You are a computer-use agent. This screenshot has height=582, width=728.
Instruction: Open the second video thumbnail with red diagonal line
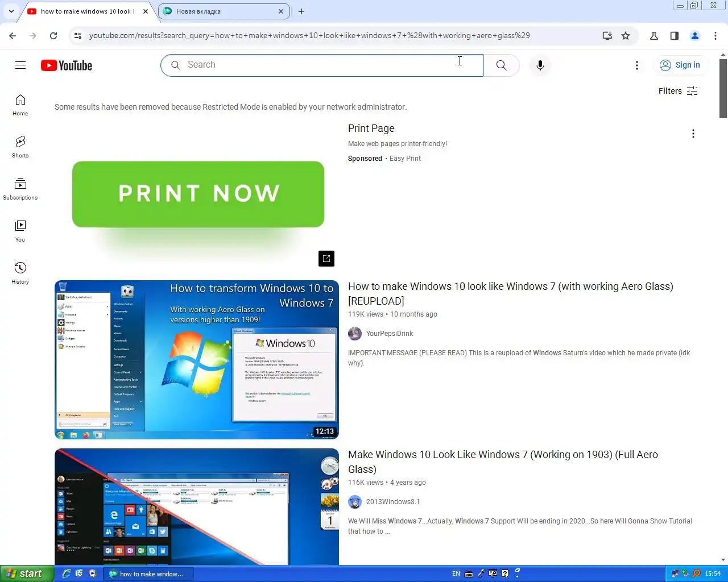[x=197, y=506]
